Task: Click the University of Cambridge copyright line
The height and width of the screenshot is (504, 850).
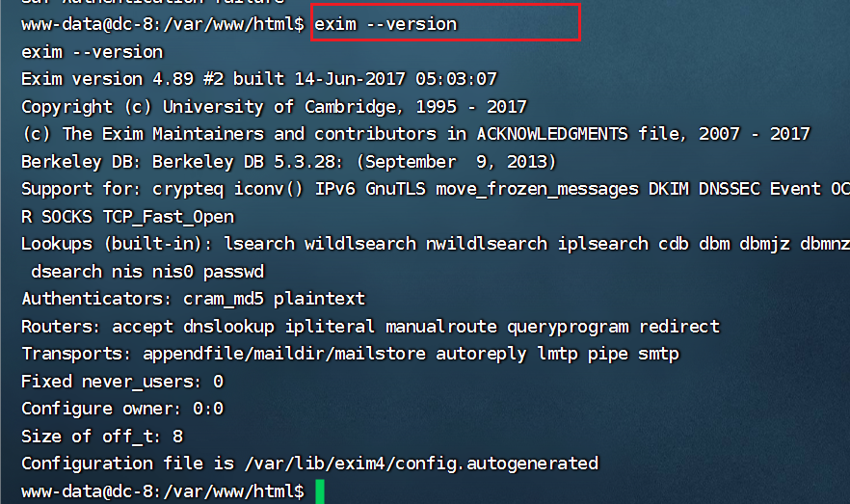Action: click(x=274, y=107)
